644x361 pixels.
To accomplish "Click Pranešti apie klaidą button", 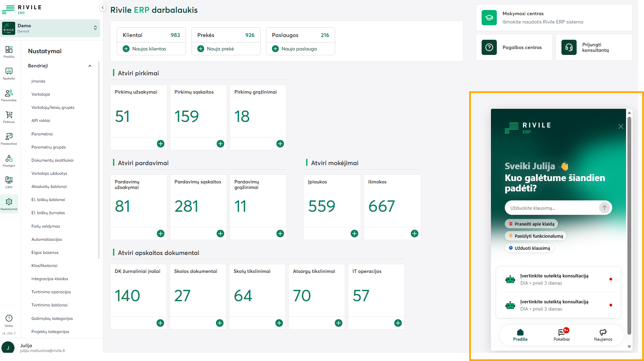I will tap(531, 224).
